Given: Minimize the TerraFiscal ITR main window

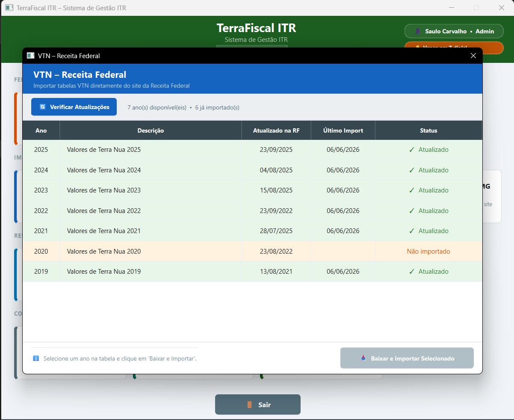Looking at the screenshot, I should [x=452, y=8].
